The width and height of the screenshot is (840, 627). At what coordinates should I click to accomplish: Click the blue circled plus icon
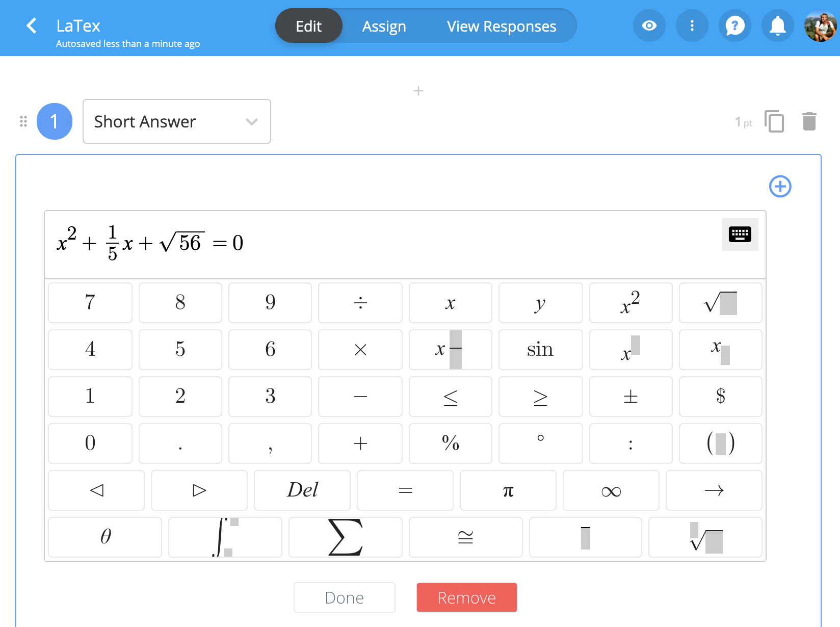[x=780, y=187]
